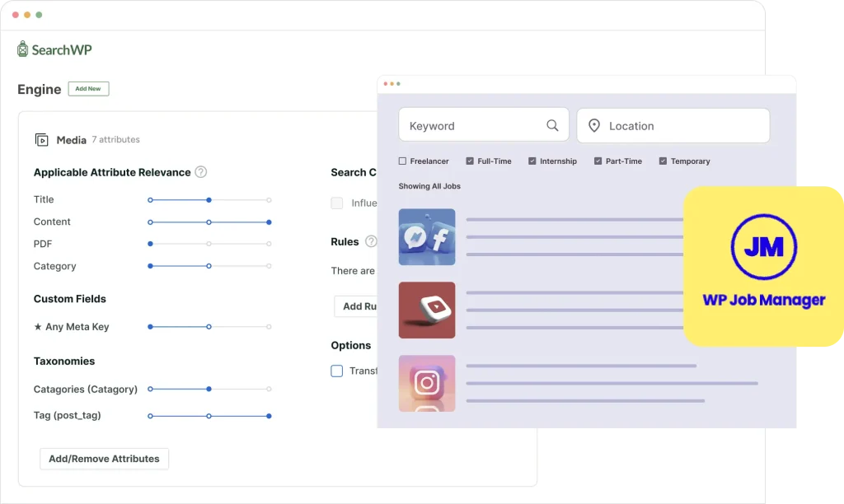
Task: Open the Facebook Messenger job thumbnail
Action: [427, 236]
